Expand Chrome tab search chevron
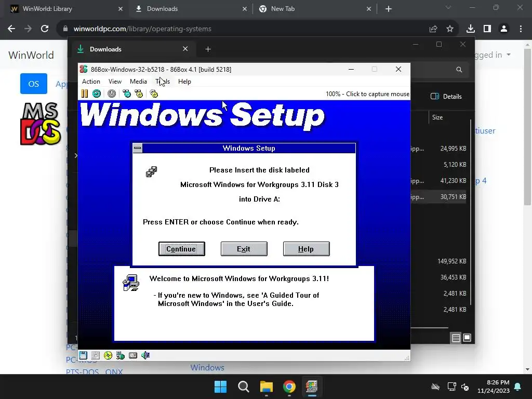The image size is (532, 399). [x=448, y=7]
